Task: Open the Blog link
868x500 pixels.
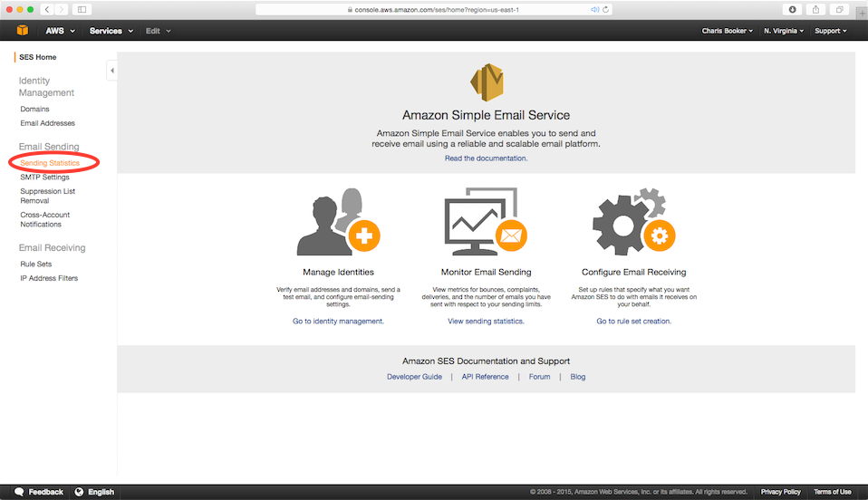Action: (578, 377)
